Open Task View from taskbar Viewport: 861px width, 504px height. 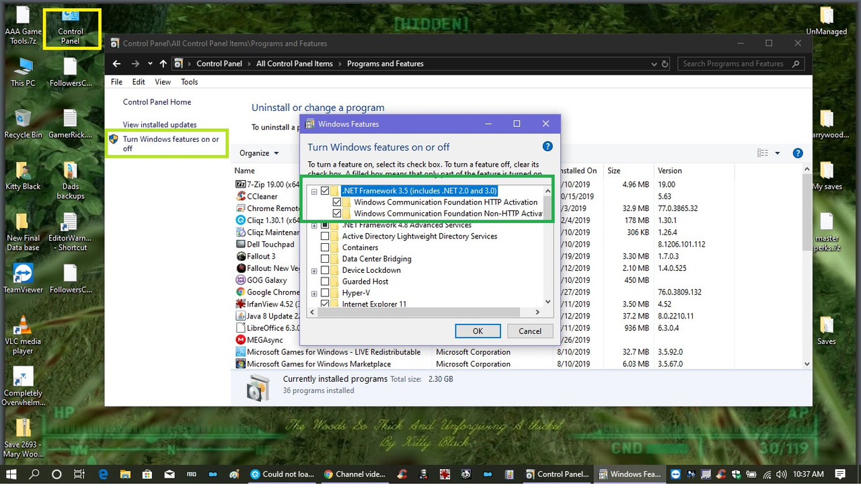pos(79,474)
